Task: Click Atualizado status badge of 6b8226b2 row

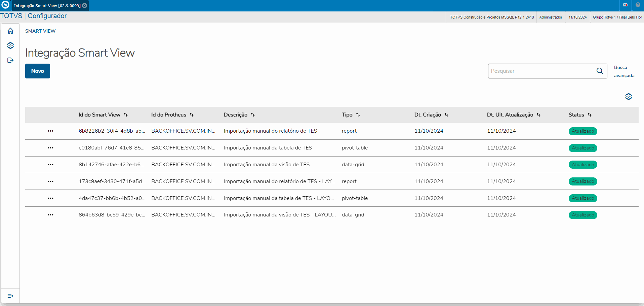Action: coord(583,131)
